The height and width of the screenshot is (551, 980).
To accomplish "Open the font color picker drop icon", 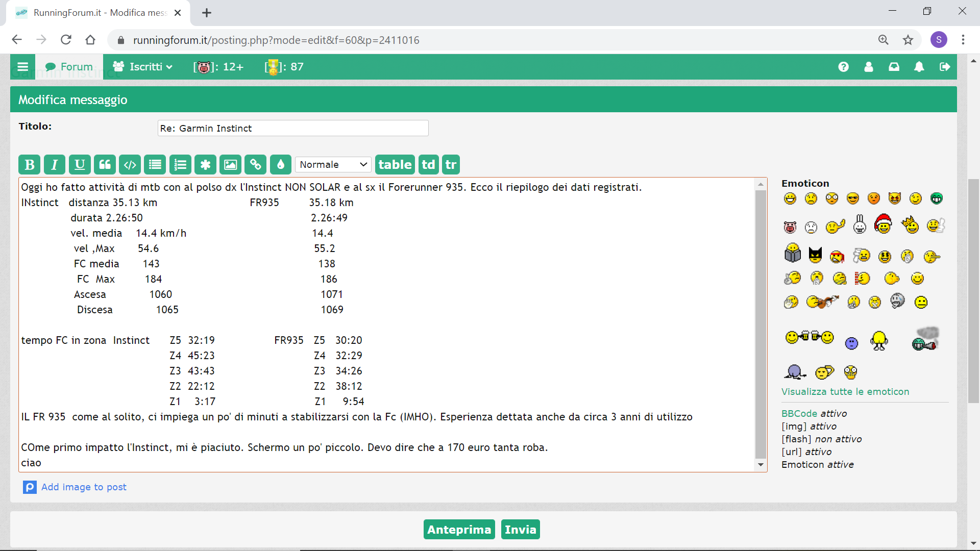I will pos(280,165).
